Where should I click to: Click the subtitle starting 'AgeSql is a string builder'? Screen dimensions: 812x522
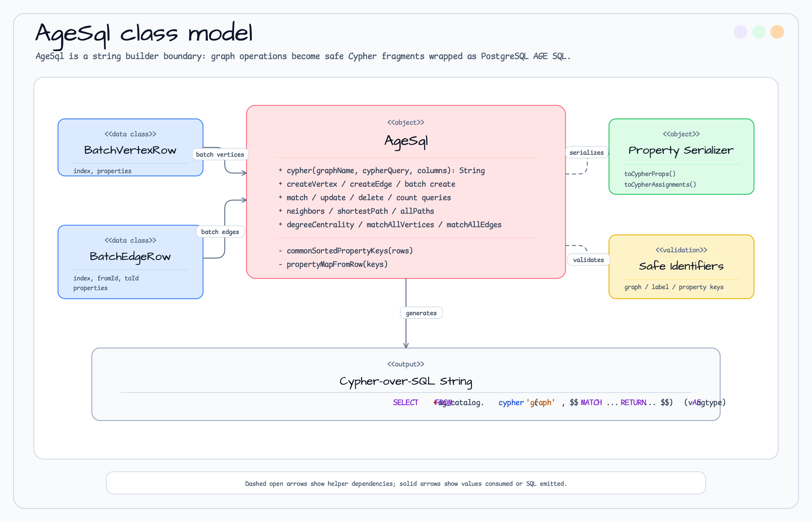303,56
